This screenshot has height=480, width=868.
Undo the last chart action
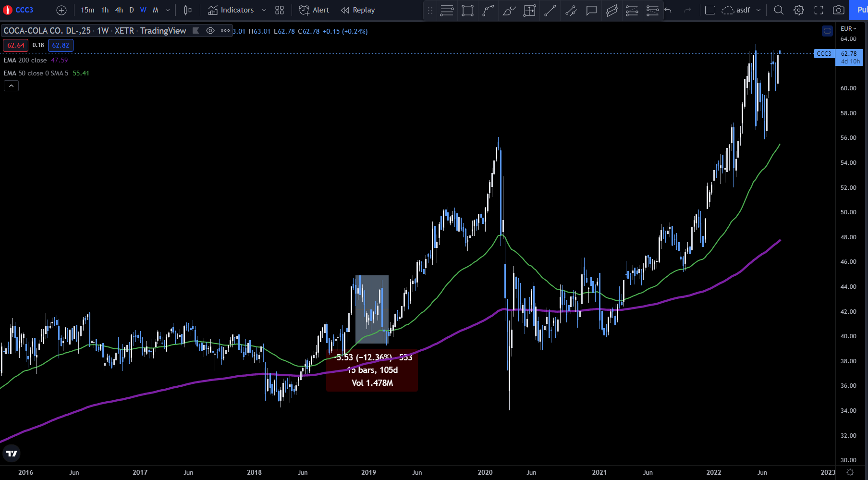tap(668, 10)
